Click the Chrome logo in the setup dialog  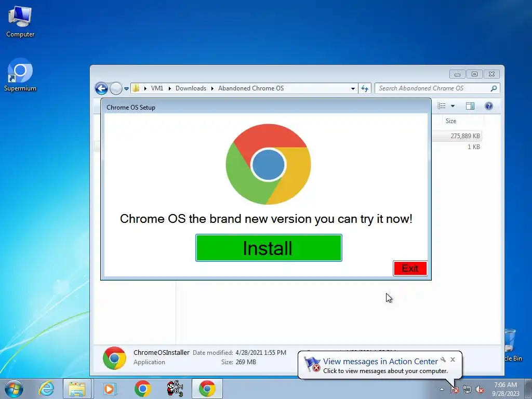click(x=268, y=164)
